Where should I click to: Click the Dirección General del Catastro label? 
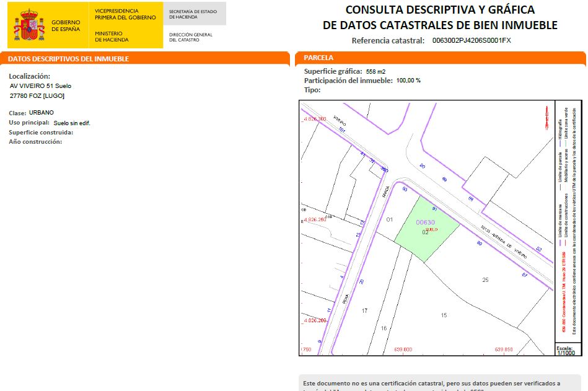coord(190,37)
